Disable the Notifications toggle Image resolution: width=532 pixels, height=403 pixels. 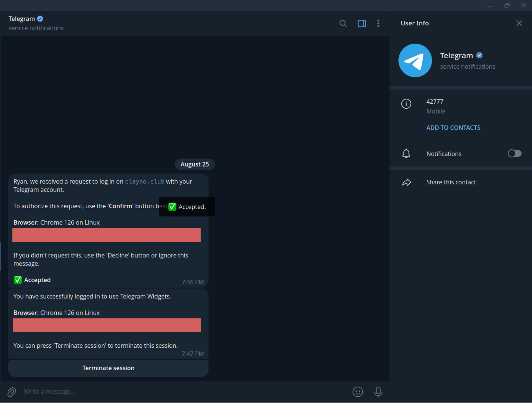coord(515,153)
